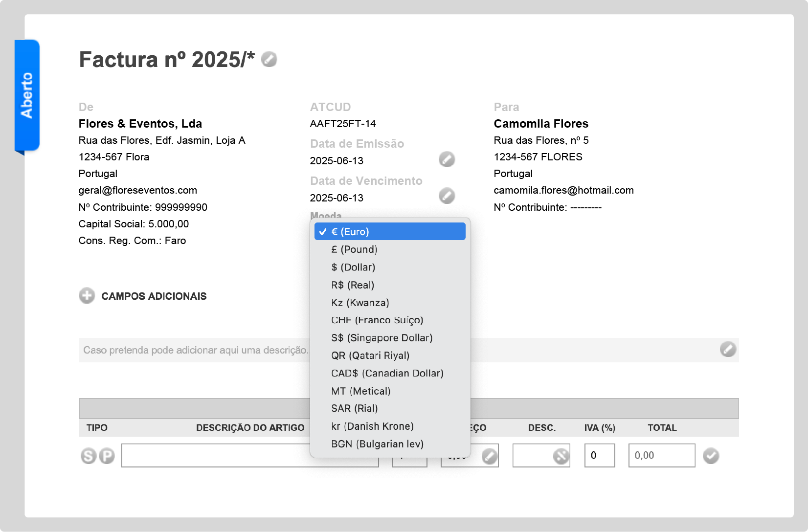This screenshot has height=532, width=808.
Task: Click the price field's pencil icon
Action: (x=489, y=456)
